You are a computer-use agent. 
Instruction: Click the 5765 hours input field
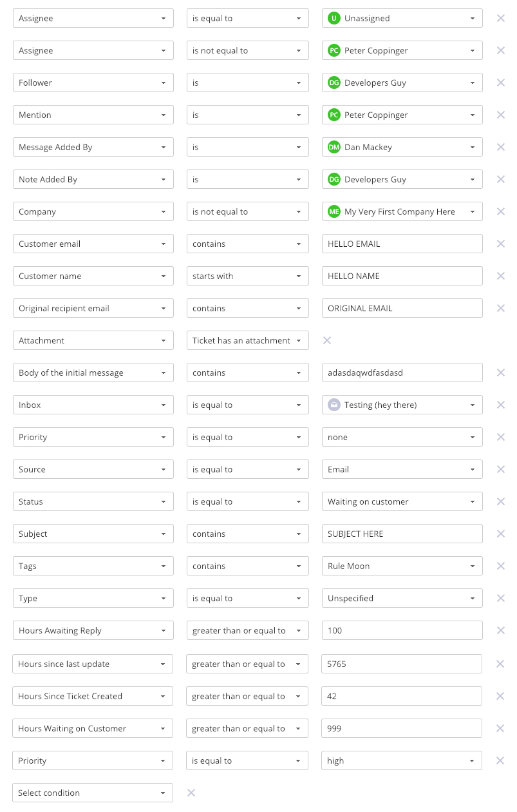(x=401, y=664)
